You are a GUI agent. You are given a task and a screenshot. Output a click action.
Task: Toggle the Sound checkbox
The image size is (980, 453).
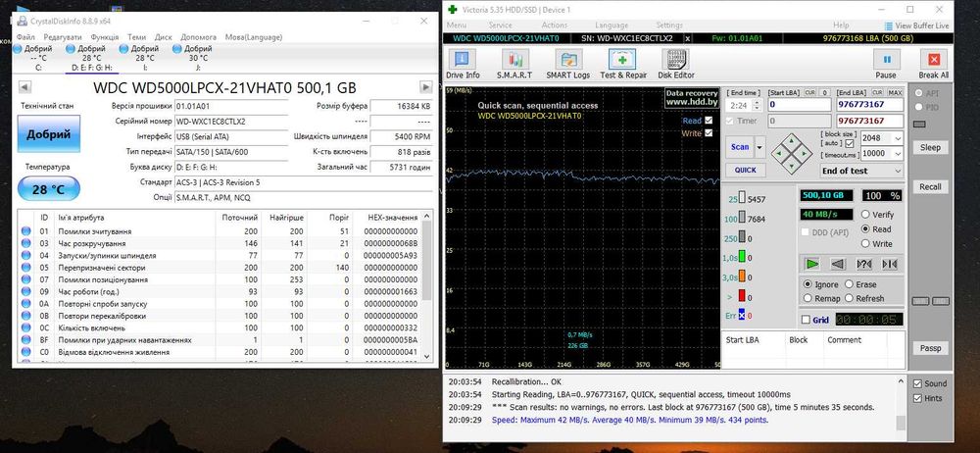[917, 383]
